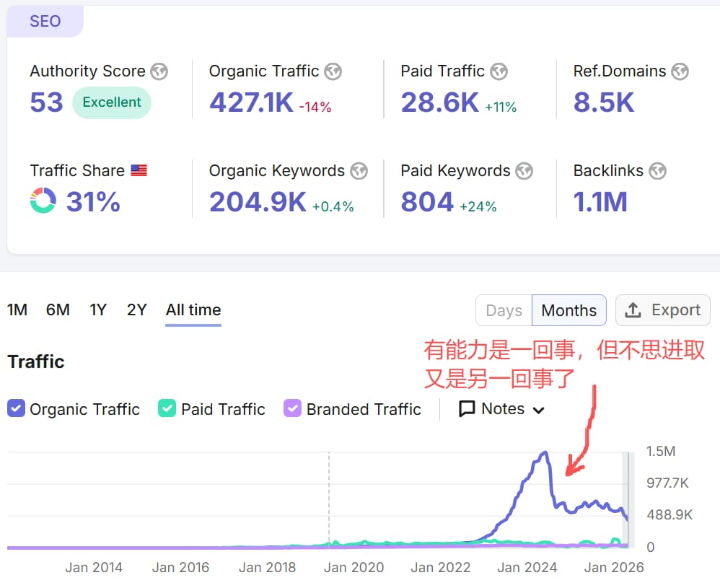Open the SEO section tab
This screenshot has height=588, width=720.
pos(45,21)
